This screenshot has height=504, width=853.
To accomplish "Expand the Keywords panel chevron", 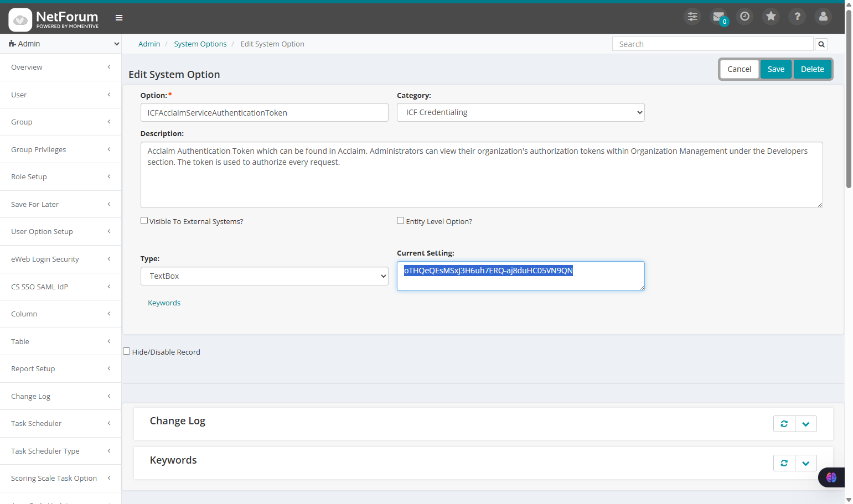I will pyautogui.click(x=806, y=463).
